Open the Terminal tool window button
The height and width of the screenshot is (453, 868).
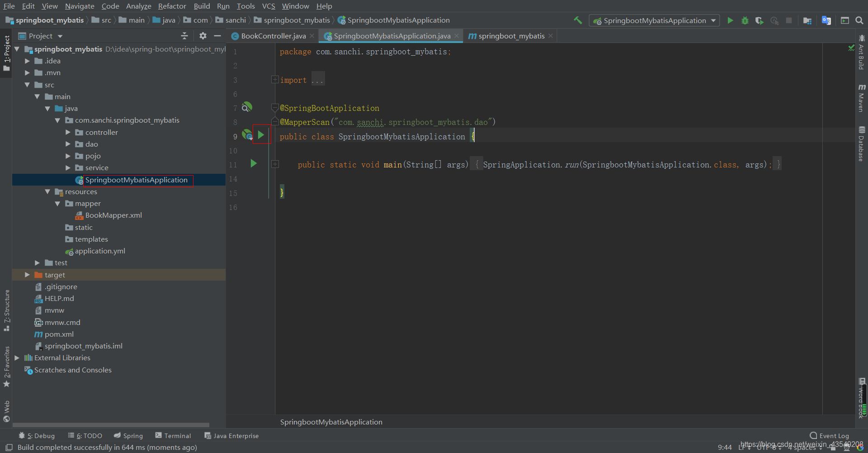pyautogui.click(x=173, y=436)
